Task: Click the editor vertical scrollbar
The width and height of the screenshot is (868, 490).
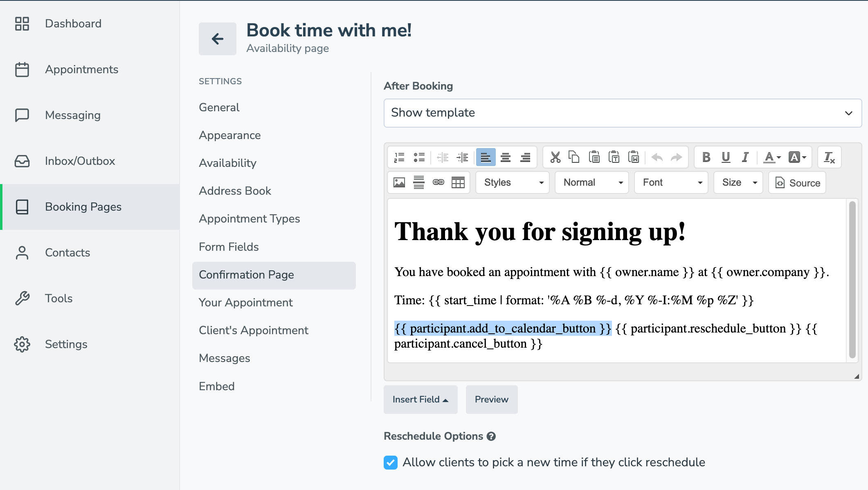Action: coord(852,280)
